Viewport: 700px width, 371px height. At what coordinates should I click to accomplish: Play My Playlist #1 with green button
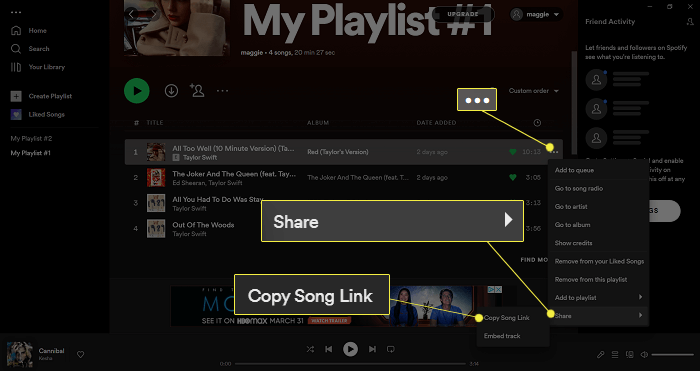point(137,91)
